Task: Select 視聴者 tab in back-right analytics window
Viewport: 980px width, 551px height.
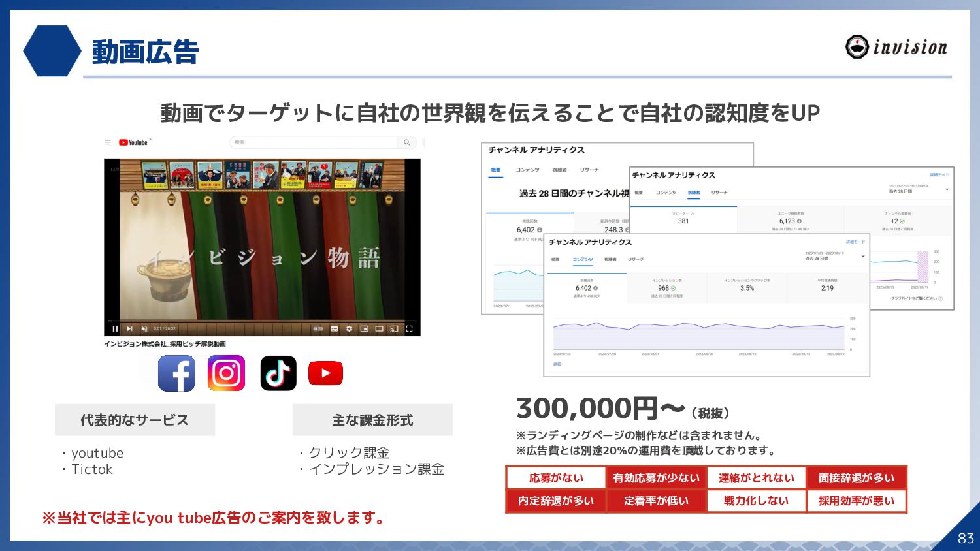Action: click(694, 193)
